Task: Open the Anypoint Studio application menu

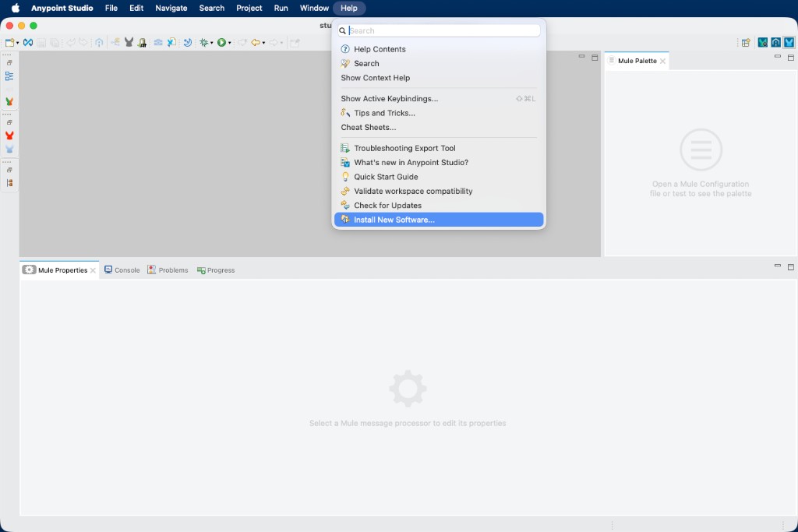Action: [x=62, y=8]
